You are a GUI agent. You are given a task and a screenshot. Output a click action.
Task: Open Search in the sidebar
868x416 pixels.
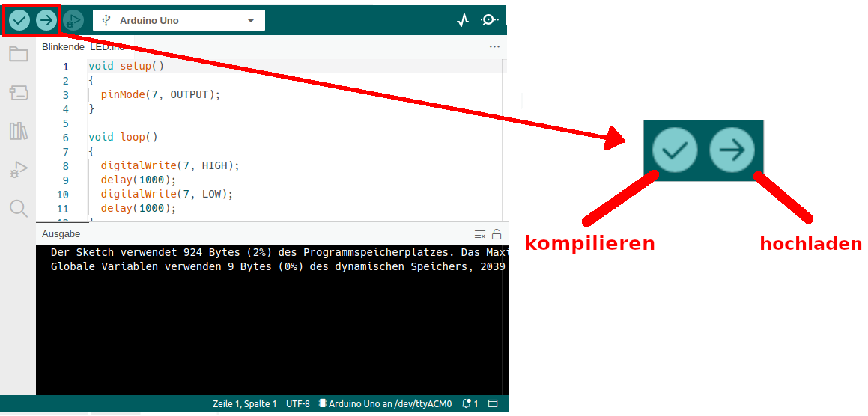click(x=19, y=208)
